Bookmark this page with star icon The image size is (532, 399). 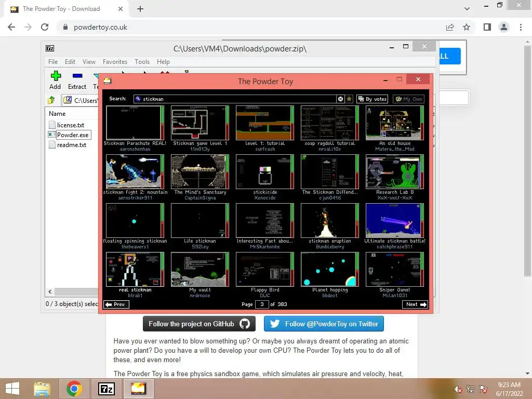(x=467, y=27)
